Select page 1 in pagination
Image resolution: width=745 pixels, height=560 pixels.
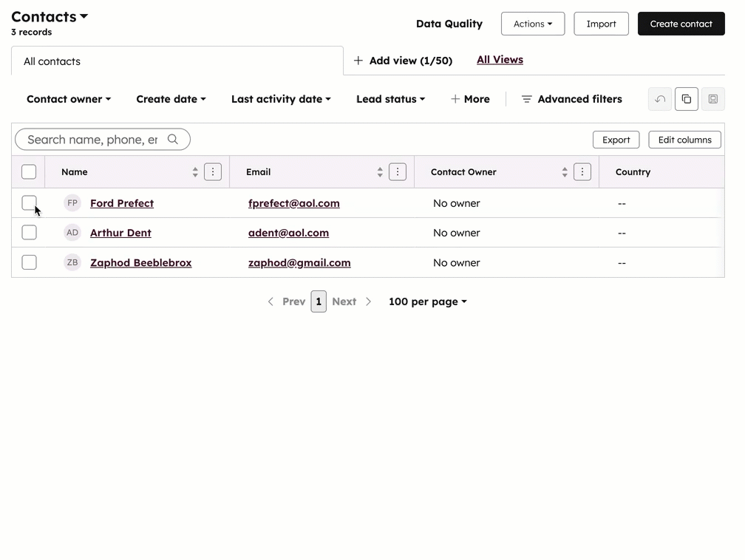(319, 301)
